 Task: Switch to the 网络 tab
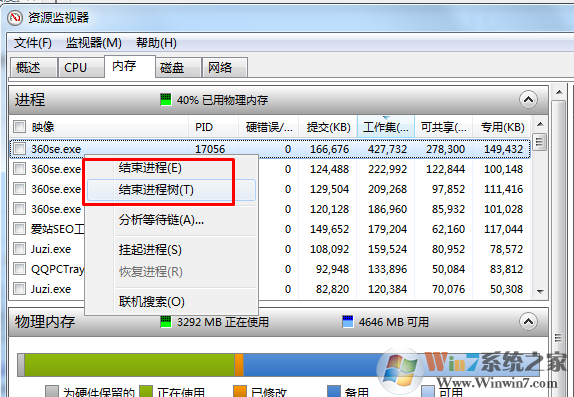(x=225, y=67)
